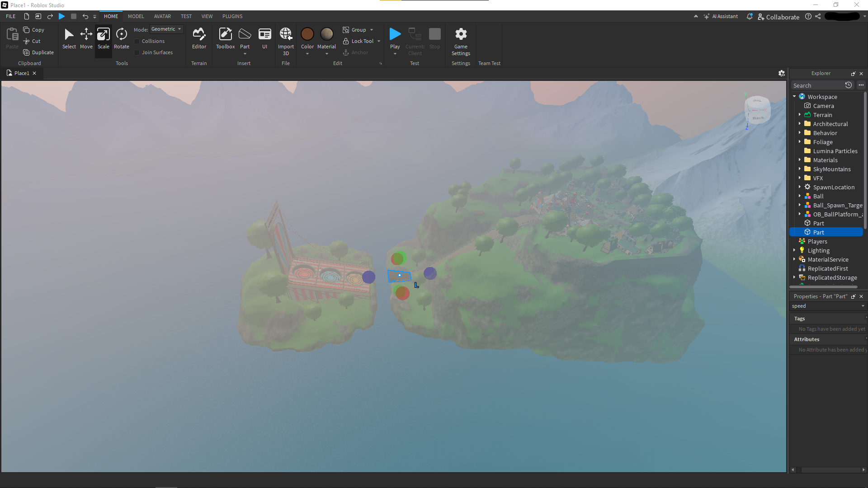This screenshot has width=868, height=488.
Task: Click the Color swatch
Action: pyautogui.click(x=307, y=34)
